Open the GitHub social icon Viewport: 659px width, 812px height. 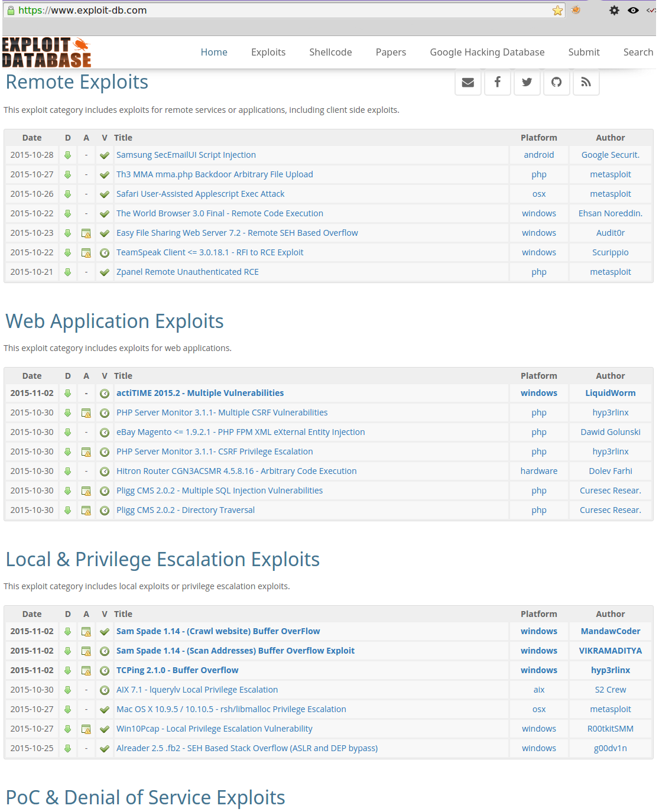[557, 82]
